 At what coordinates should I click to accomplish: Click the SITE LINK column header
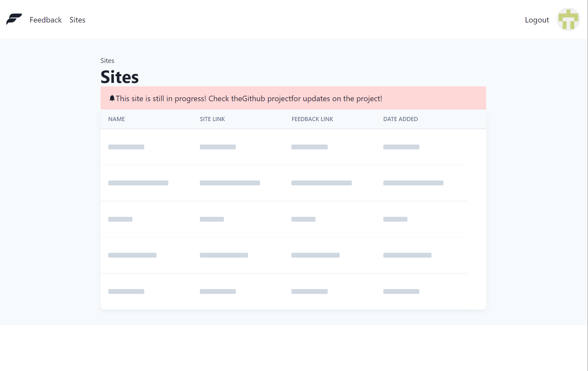tap(212, 119)
